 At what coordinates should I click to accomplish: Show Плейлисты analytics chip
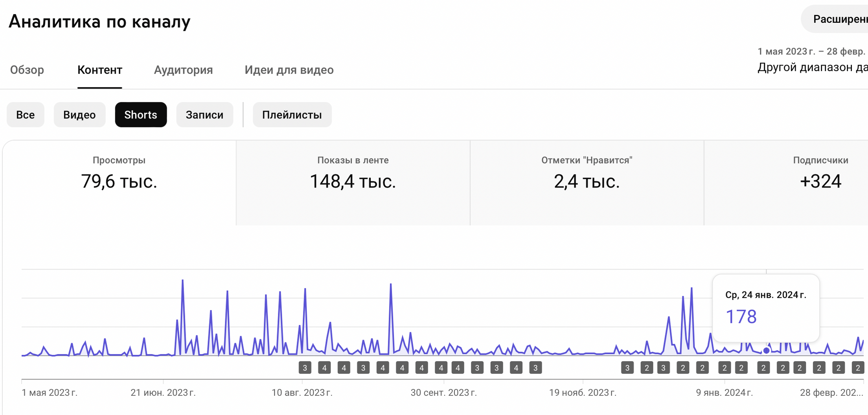click(292, 115)
